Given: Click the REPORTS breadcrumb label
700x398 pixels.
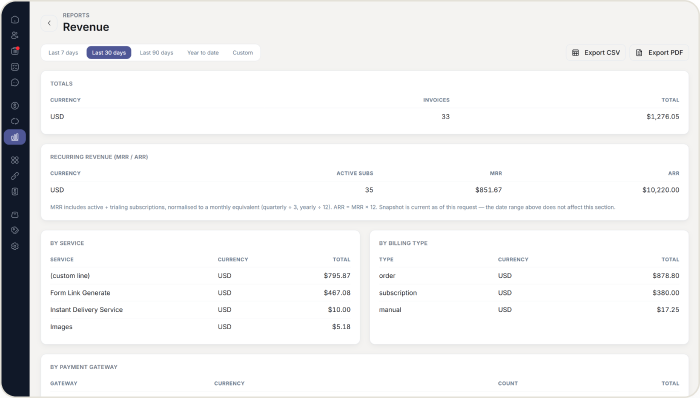Looking at the screenshot, I should 76,15.
